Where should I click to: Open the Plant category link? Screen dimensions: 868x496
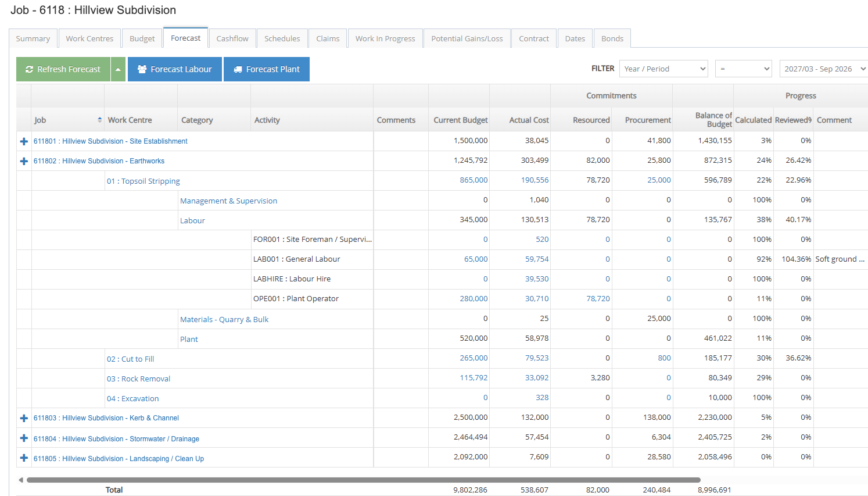tap(189, 339)
